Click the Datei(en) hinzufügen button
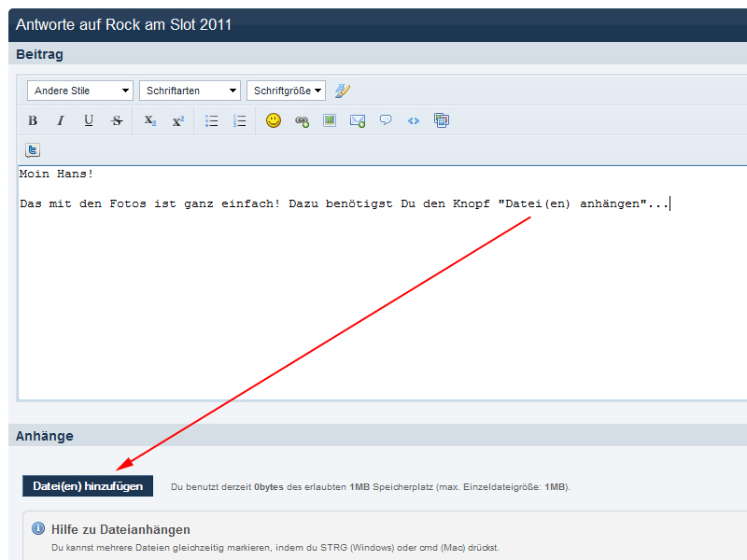Image resolution: width=747 pixels, height=560 pixels. [88, 485]
